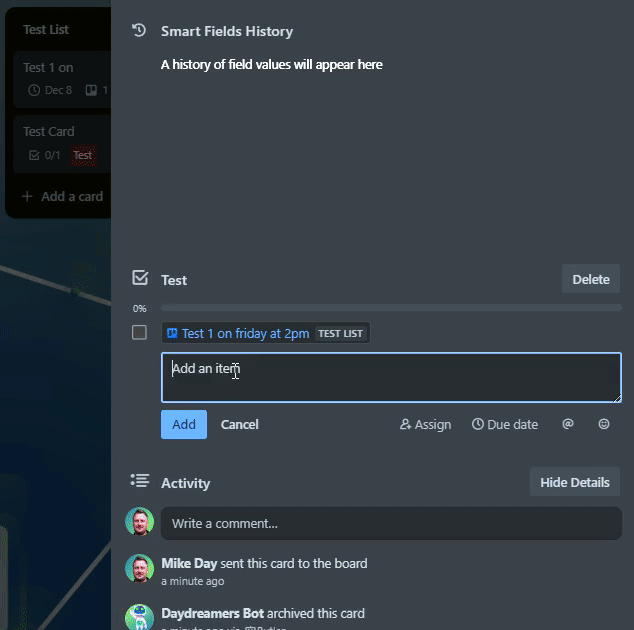Click the 0/1 checklist badge on Test Card

click(44, 155)
